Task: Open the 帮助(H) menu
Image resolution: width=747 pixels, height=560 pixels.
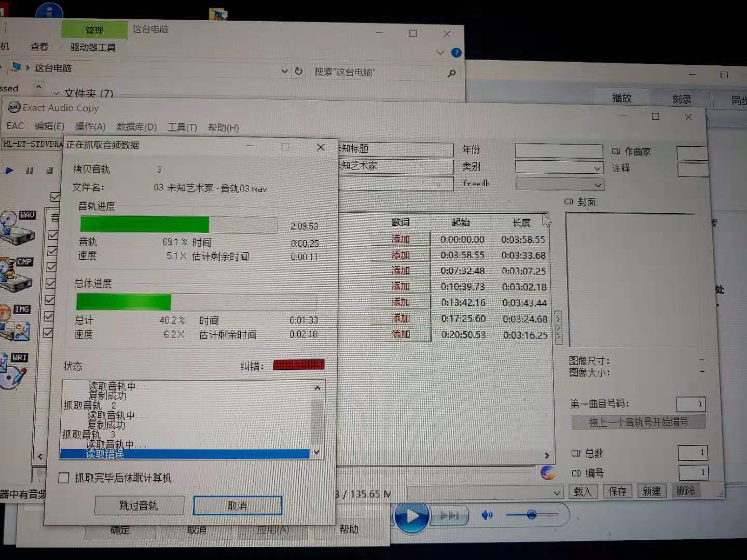Action: pos(224,128)
